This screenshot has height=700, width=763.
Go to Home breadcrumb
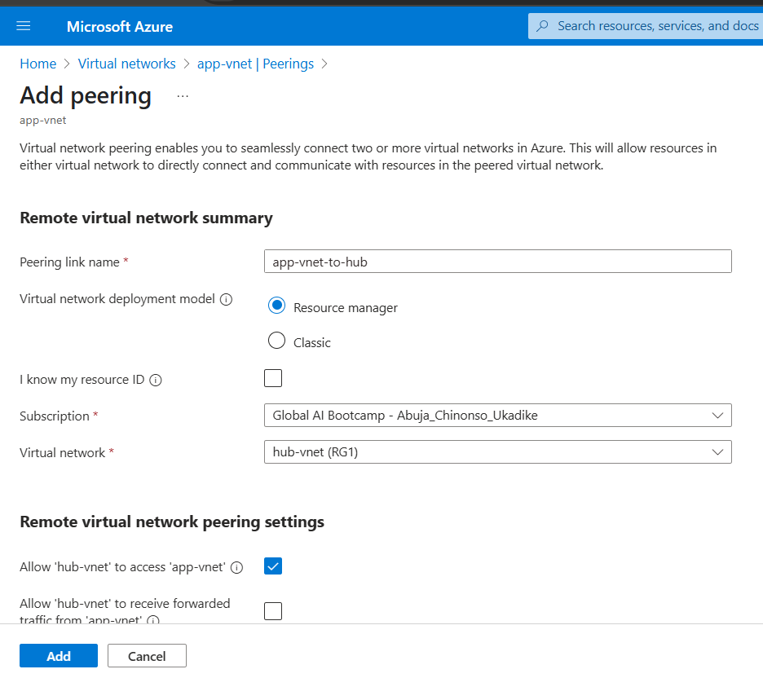tap(38, 64)
